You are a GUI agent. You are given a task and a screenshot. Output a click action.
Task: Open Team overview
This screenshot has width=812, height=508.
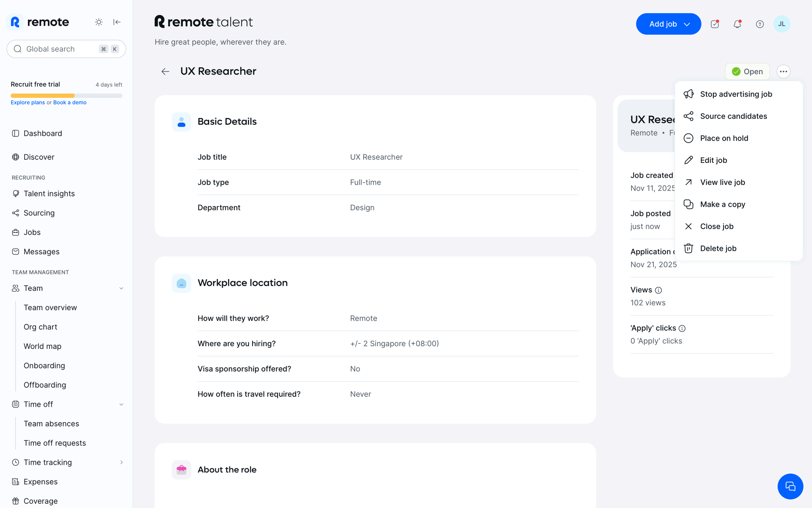[50, 308]
